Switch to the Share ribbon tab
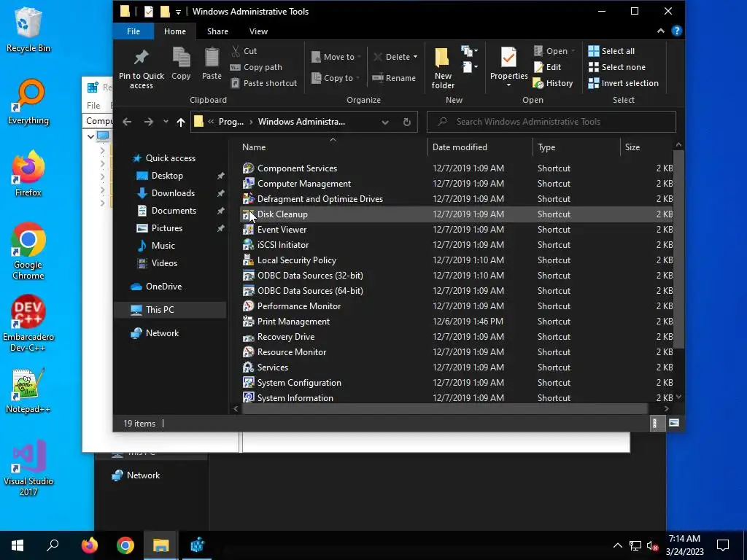This screenshot has height=560, width=747. pyautogui.click(x=217, y=31)
